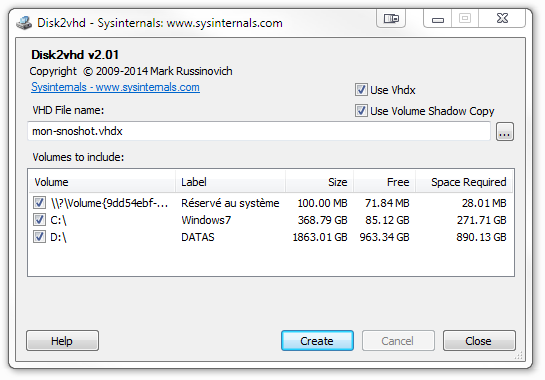The height and width of the screenshot is (380, 545).
Task: Click the 71.84 MB free value
Action: click(387, 203)
